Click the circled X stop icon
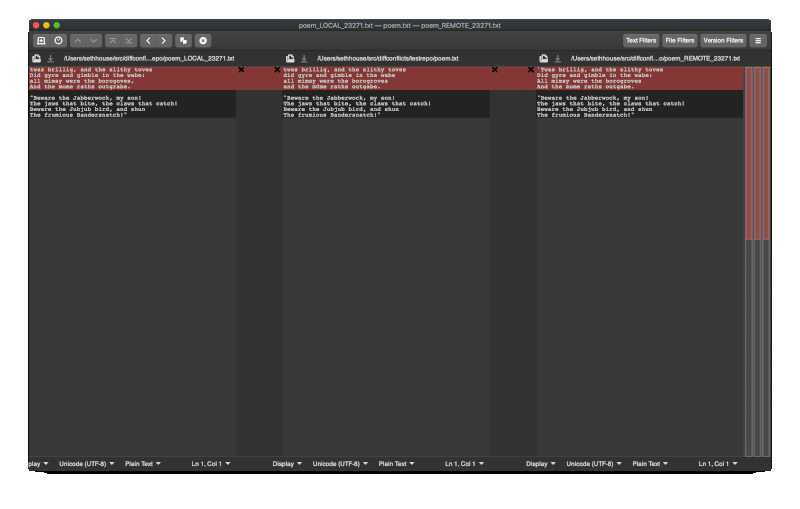Viewport: 800px width, 509px height. point(203,41)
